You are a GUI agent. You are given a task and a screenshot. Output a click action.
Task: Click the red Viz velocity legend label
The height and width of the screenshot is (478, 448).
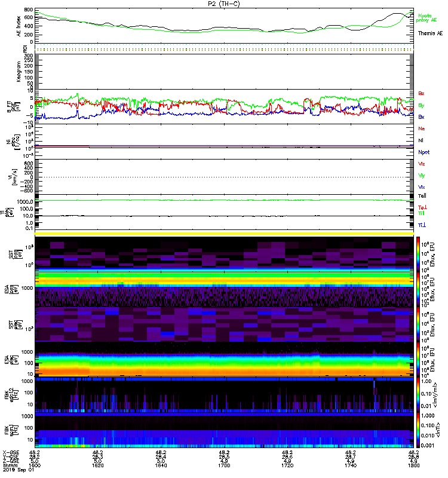tap(421, 164)
